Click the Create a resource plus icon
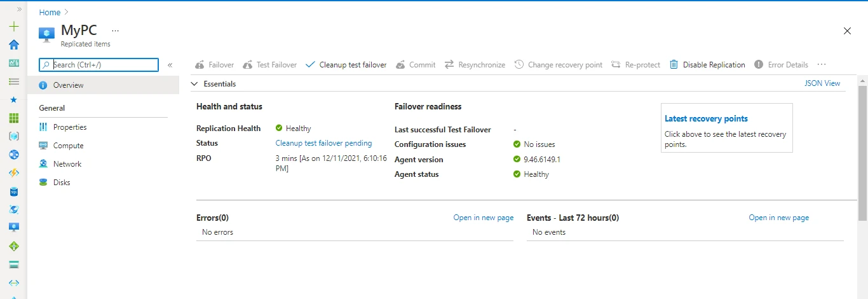 (13, 27)
